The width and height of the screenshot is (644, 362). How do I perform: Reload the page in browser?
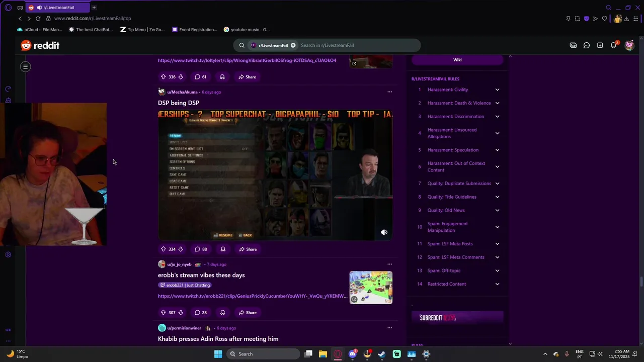coord(38,19)
